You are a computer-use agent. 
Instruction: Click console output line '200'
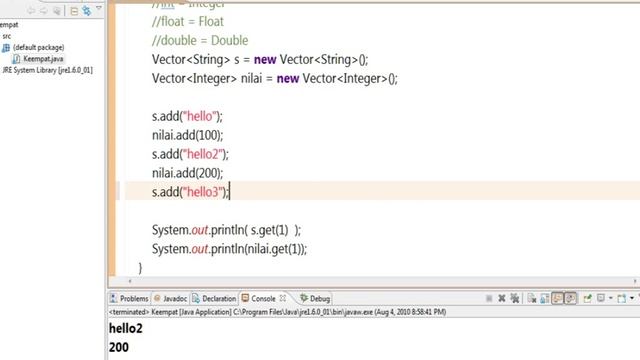pos(119,347)
